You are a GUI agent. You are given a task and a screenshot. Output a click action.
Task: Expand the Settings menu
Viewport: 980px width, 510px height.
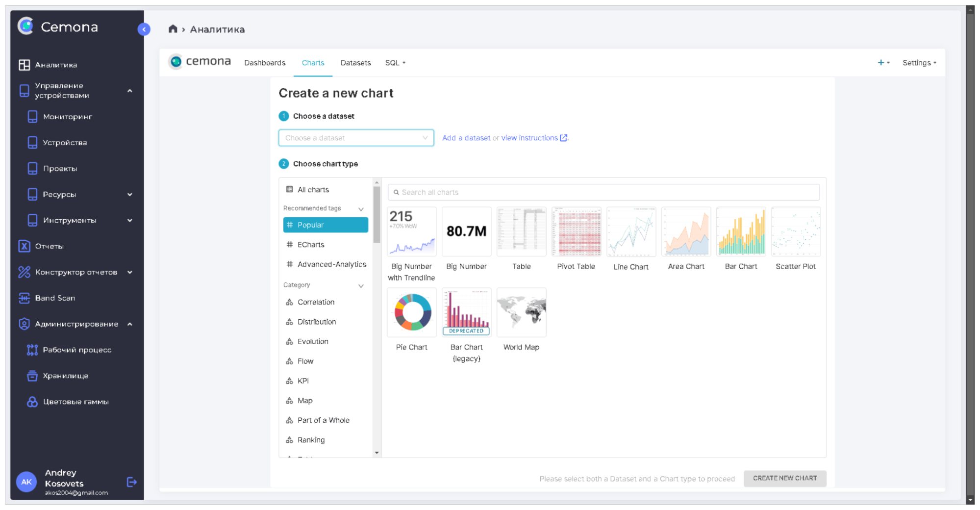[919, 63]
